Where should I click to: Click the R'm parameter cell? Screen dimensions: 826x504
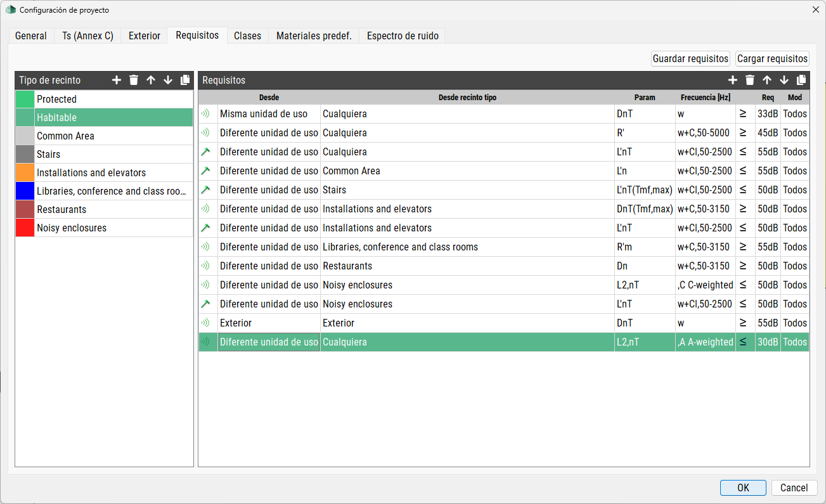645,247
